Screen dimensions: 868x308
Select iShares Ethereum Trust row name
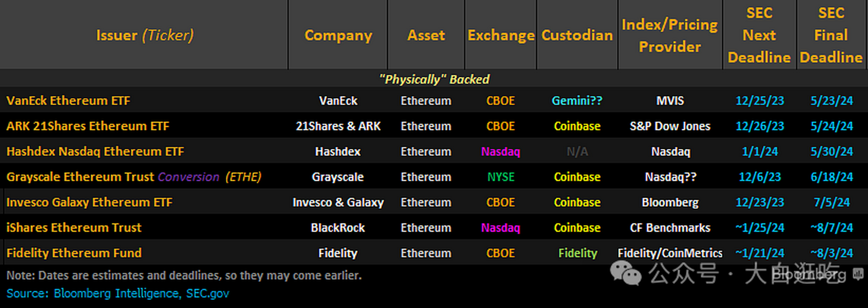click(74, 227)
